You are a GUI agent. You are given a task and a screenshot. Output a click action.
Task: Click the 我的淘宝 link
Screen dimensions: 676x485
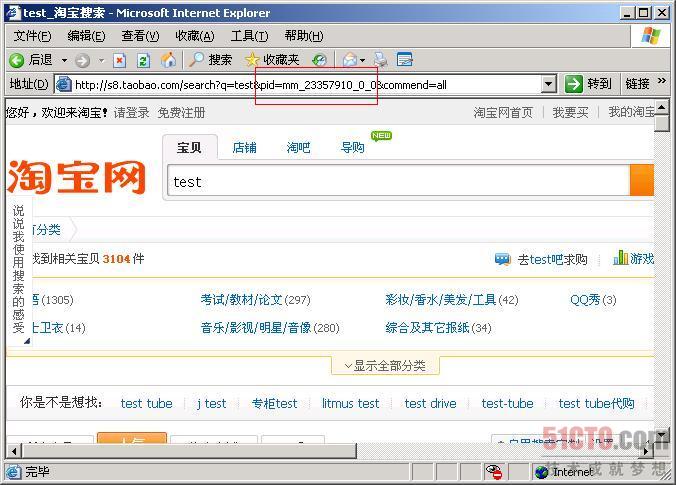[x=632, y=112]
